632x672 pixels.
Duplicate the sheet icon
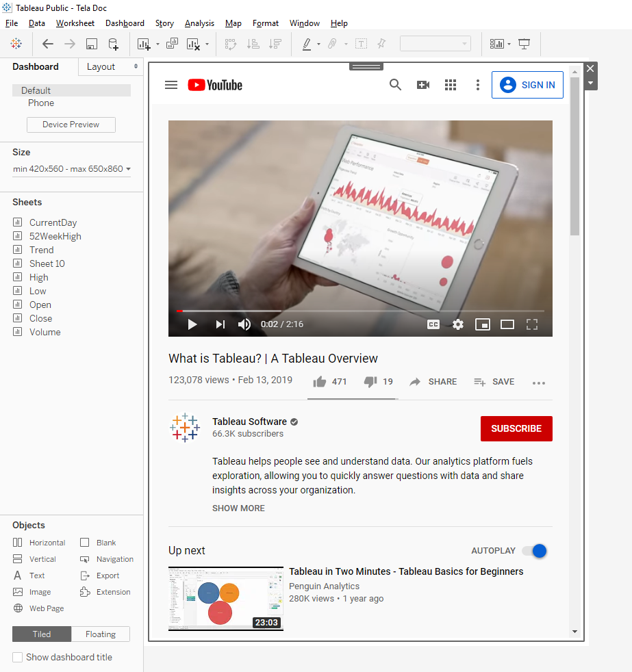[x=172, y=43]
